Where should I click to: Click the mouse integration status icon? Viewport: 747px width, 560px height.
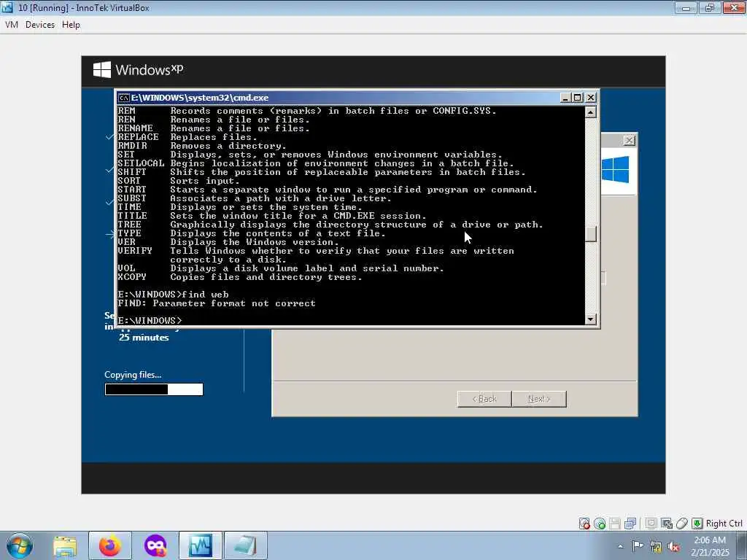point(682,524)
